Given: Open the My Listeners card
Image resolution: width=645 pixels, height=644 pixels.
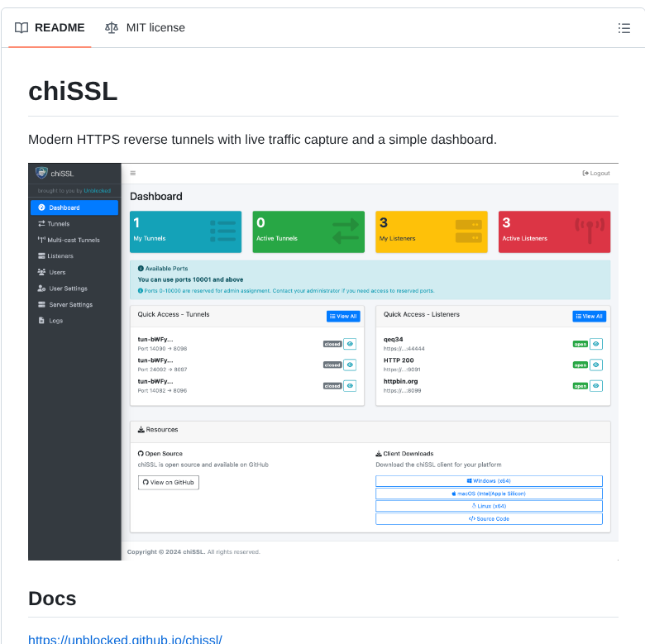Looking at the screenshot, I should click(432, 232).
